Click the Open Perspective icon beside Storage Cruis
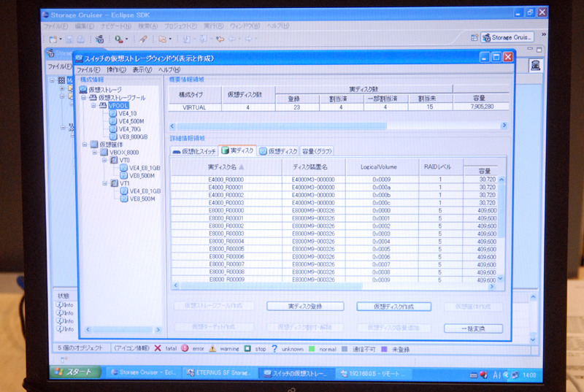Screen dimensions: 584x392 tap(474, 37)
